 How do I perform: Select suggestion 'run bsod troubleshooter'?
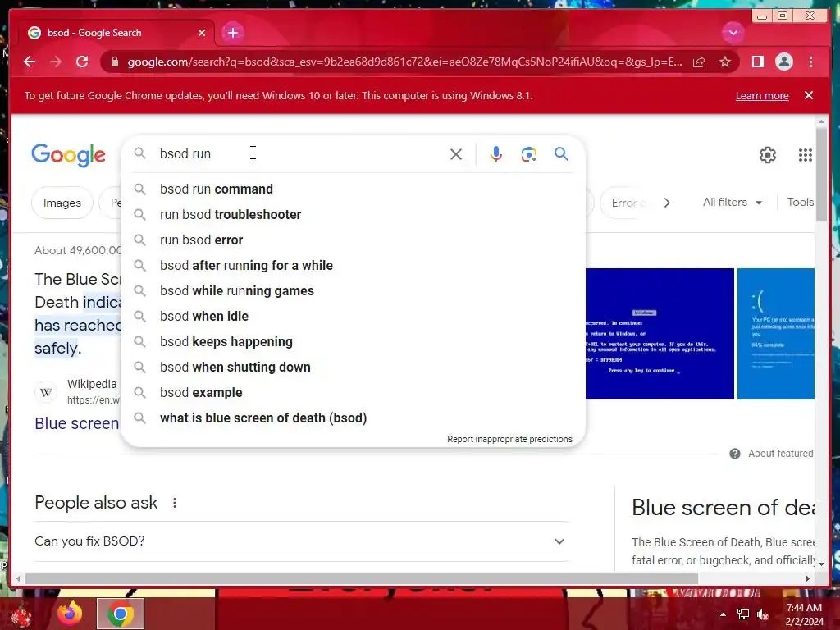coord(354,214)
